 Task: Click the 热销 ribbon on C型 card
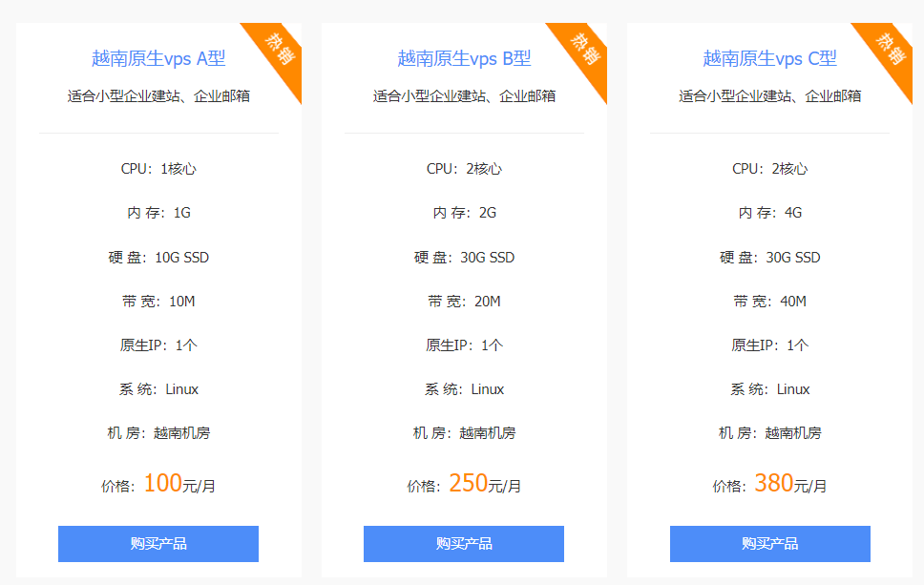(x=889, y=50)
